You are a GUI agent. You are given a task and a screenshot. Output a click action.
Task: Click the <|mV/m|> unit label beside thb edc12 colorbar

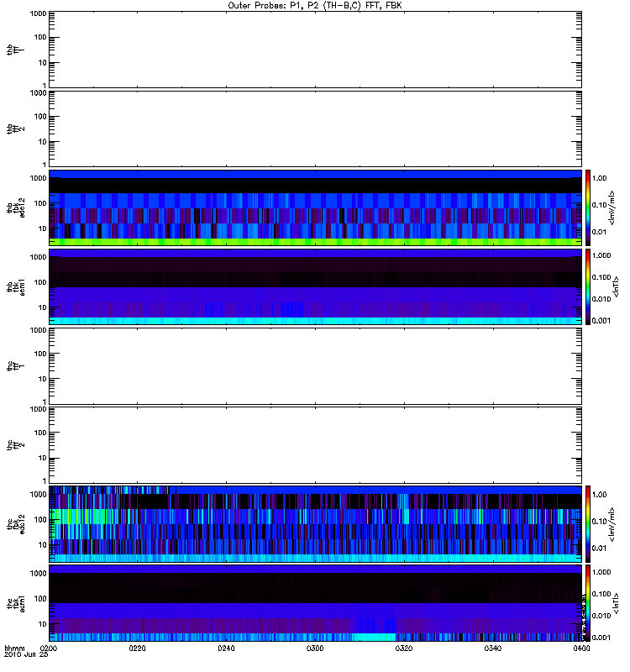[612, 207]
